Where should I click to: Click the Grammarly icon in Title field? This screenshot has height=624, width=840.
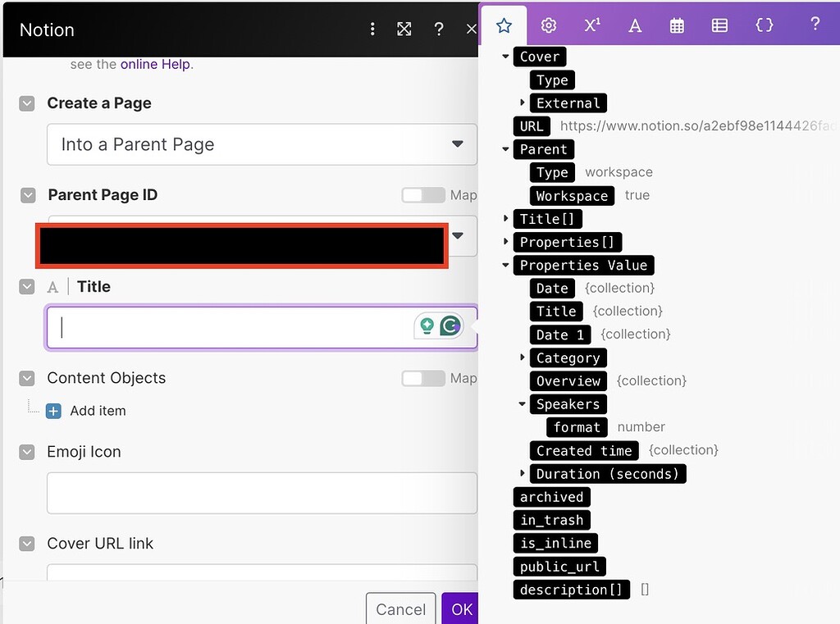click(x=450, y=326)
